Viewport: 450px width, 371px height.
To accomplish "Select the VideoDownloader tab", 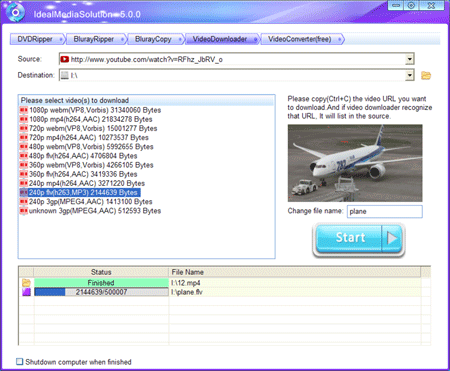I will [222, 39].
